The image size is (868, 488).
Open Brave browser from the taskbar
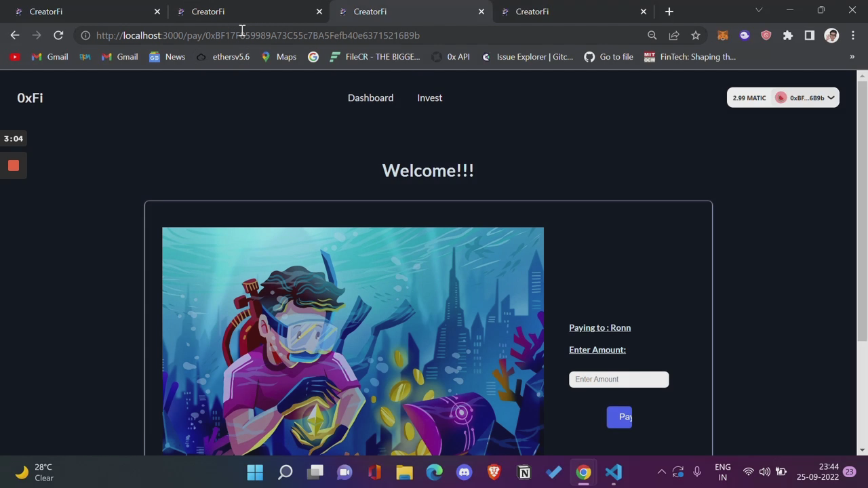[494, 472]
